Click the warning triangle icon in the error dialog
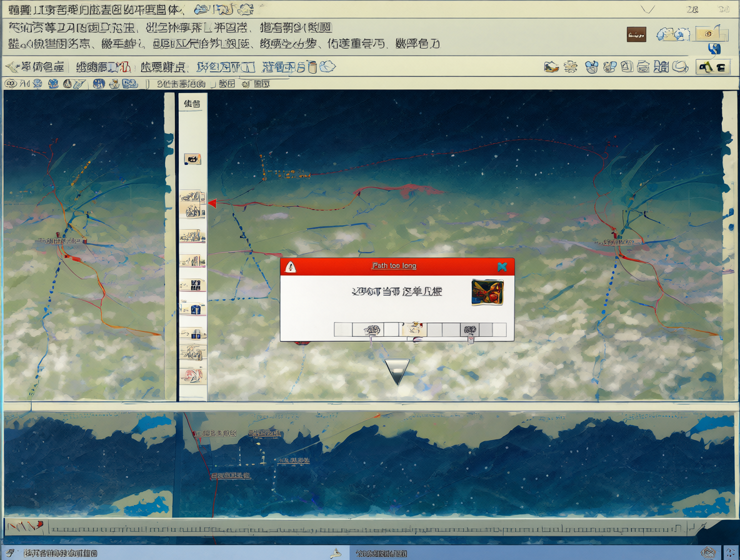The height and width of the screenshot is (560, 740). (291, 267)
